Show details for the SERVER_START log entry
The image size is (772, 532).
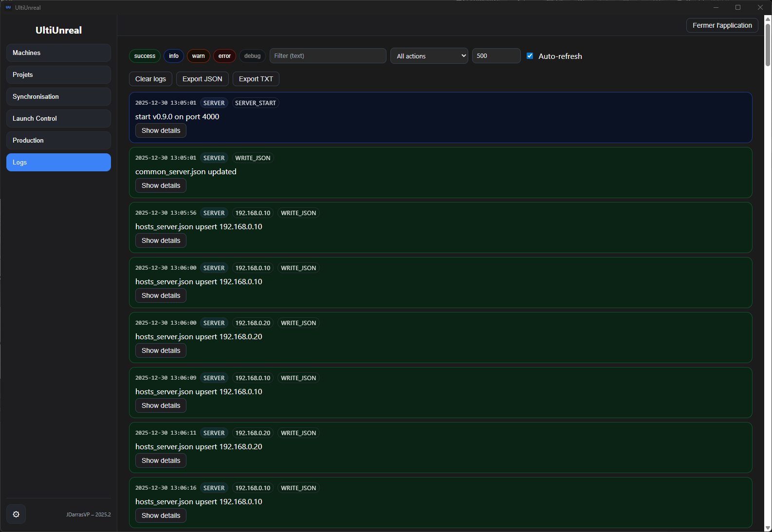coord(161,130)
